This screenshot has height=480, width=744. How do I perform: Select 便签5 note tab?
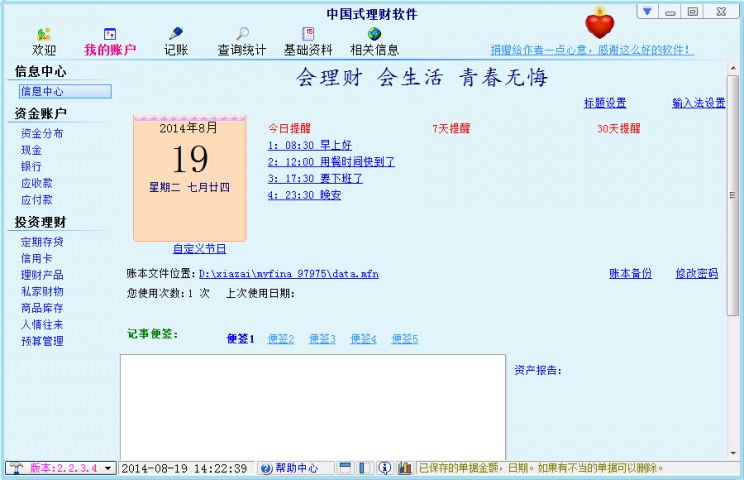tap(404, 339)
